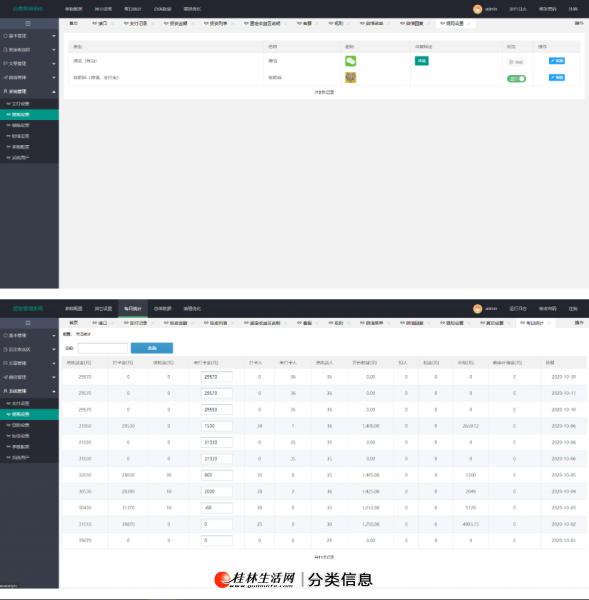The width and height of the screenshot is (589, 600).
Task: Turn on the grey status switch in the first row
Action: (516, 62)
